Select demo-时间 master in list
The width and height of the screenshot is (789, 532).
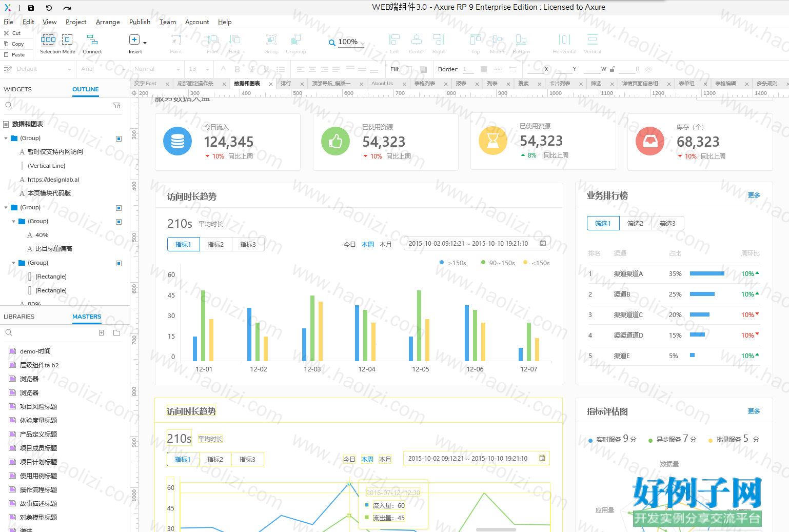point(35,351)
